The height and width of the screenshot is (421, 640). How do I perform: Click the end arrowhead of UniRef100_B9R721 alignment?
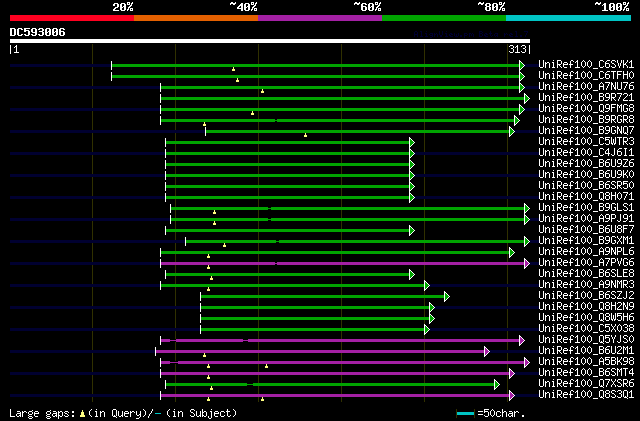click(527, 98)
